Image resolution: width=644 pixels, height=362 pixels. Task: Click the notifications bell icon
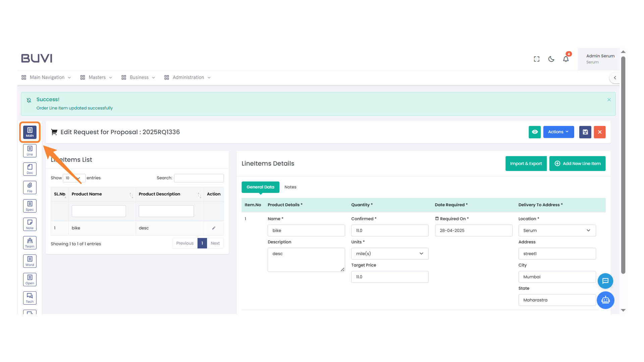(x=566, y=59)
